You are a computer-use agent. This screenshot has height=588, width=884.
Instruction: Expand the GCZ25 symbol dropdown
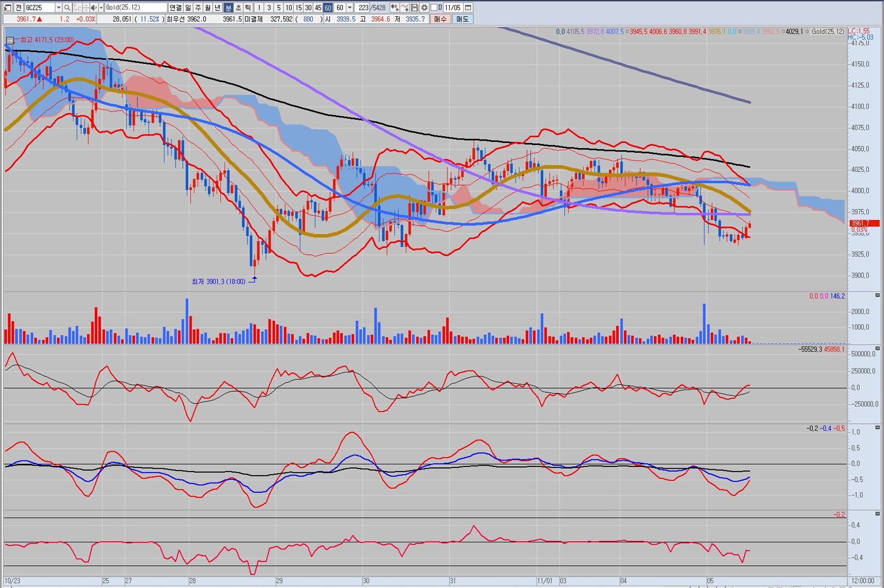[58, 8]
